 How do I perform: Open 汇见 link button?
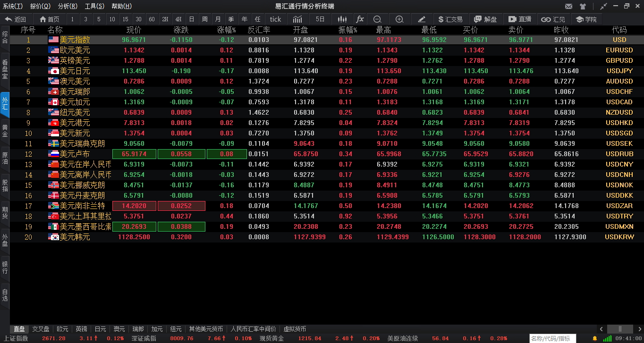pos(553,19)
